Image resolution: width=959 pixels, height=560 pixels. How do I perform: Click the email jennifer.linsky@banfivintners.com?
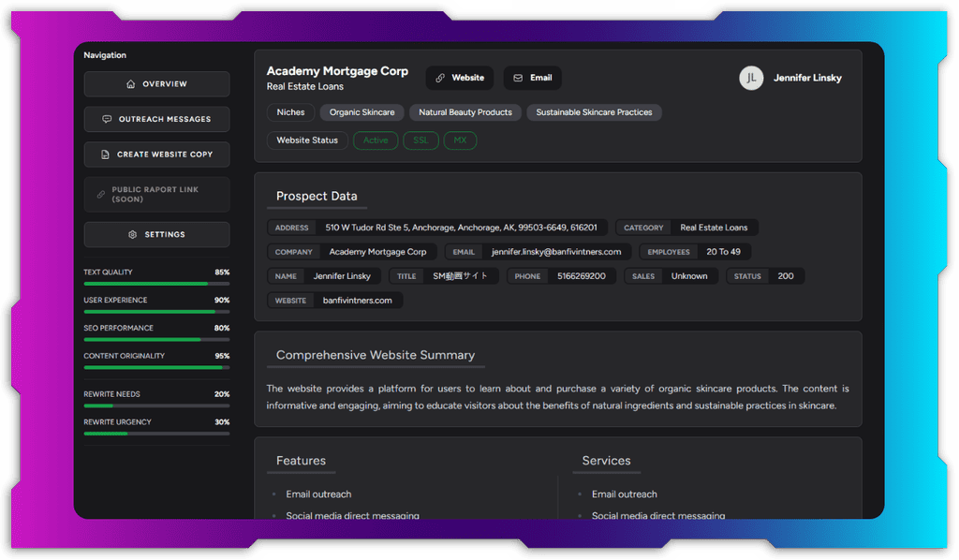[x=556, y=252]
